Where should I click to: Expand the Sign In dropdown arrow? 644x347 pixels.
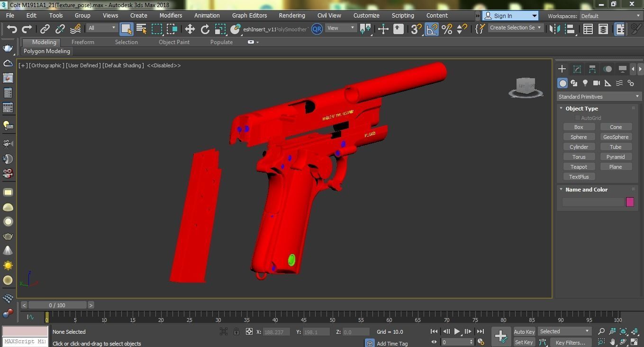point(534,16)
